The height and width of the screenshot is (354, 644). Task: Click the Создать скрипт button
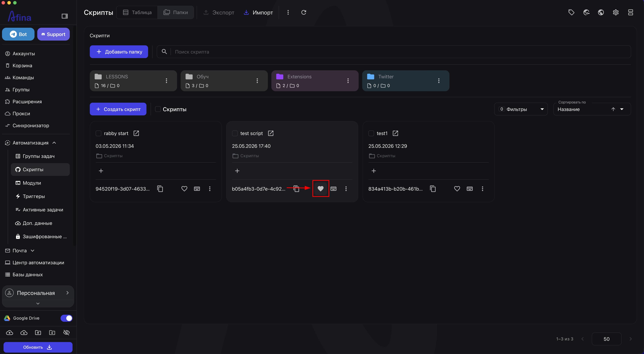[x=118, y=109]
